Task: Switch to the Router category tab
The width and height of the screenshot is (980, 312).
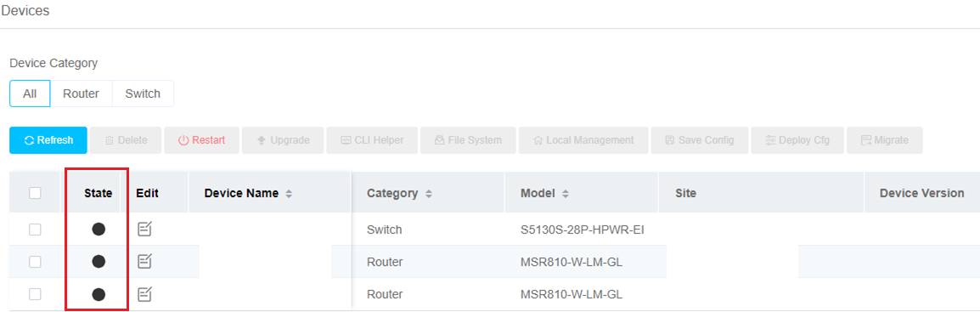Action: pyautogui.click(x=82, y=94)
